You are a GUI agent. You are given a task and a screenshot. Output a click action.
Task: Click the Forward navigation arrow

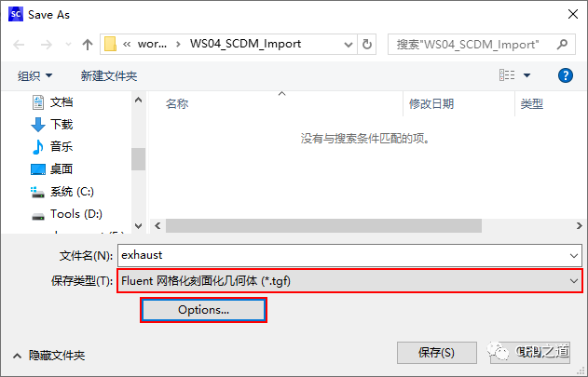click(x=46, y=45)
